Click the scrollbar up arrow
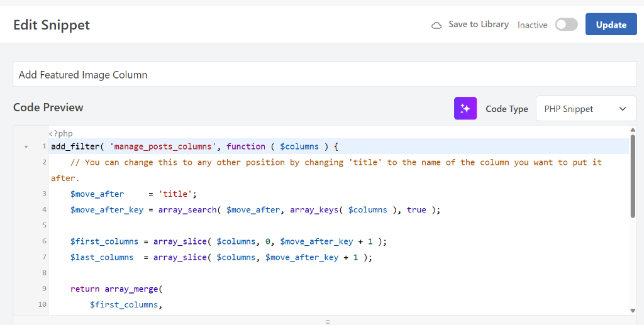The image size is (644, 325). tap(633, 130)
